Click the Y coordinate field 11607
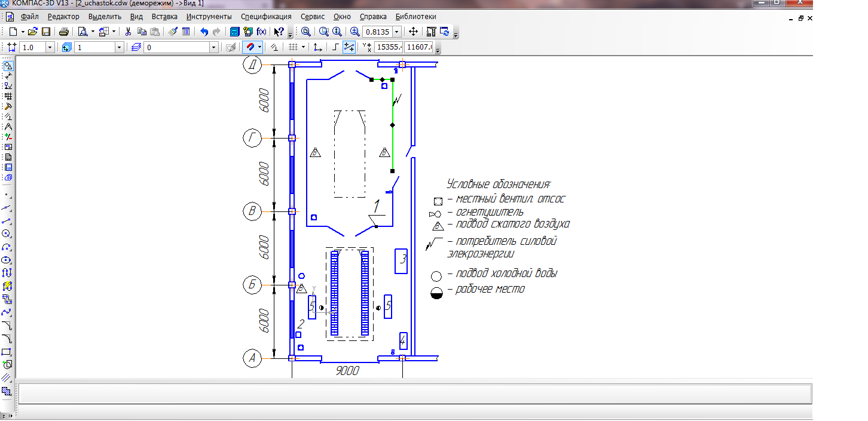868x421 pixels. (x=418, y=47)
